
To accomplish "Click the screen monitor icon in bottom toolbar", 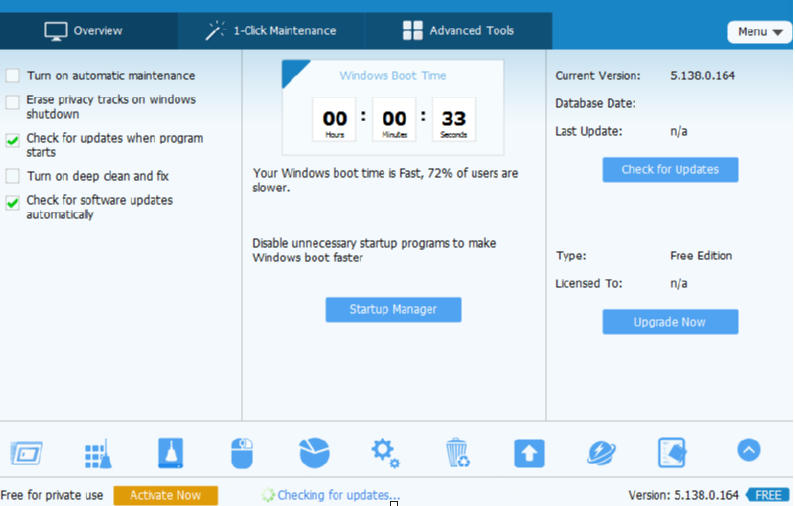I will coord(26,453).
